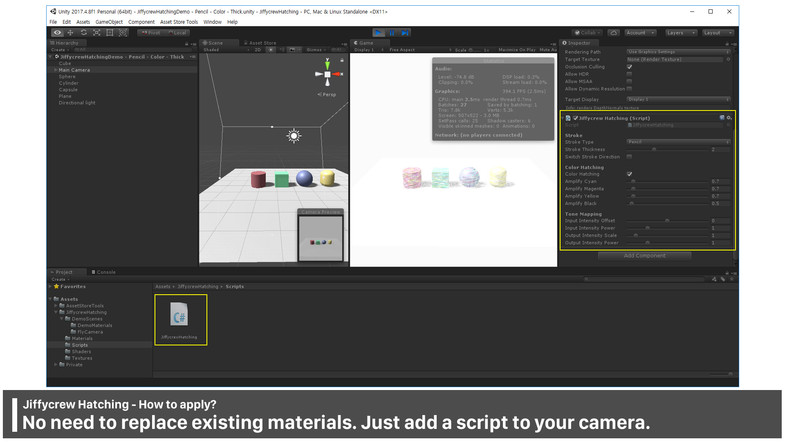Adjust the Input Intensity Offset slider
The image size is (785, 442).
click(x=667, y=221)
